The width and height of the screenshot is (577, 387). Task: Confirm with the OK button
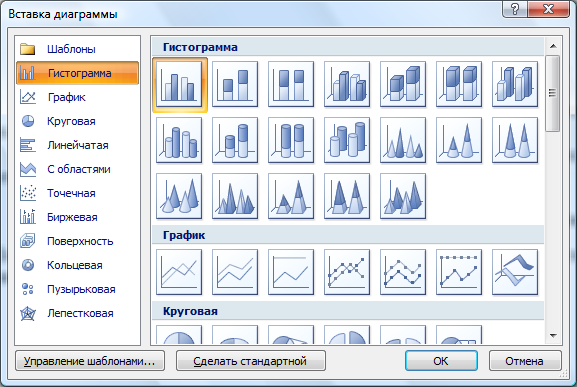pyautogui.click(x=441, y=361)
